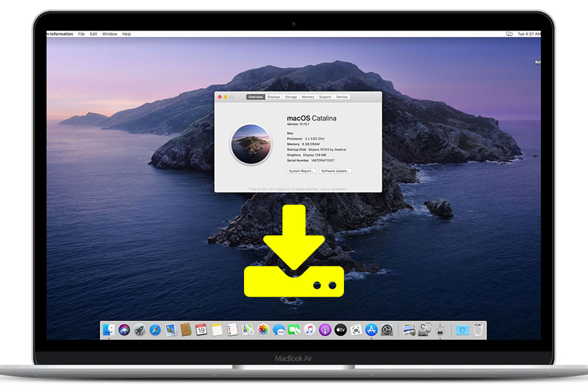Click the Processor 2 x 3.82 GHz line
The width and height of the screenshot is (588, 392).
[305, 139]
